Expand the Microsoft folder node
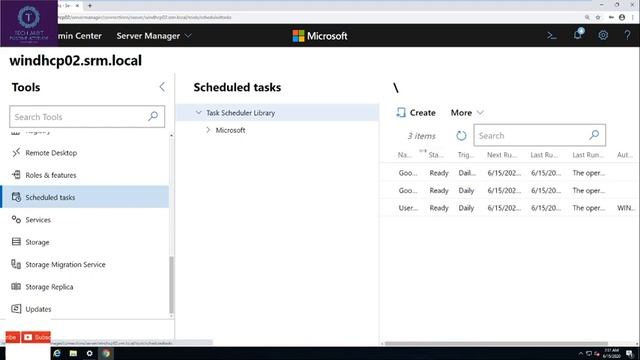 click(x=208, y=130)
